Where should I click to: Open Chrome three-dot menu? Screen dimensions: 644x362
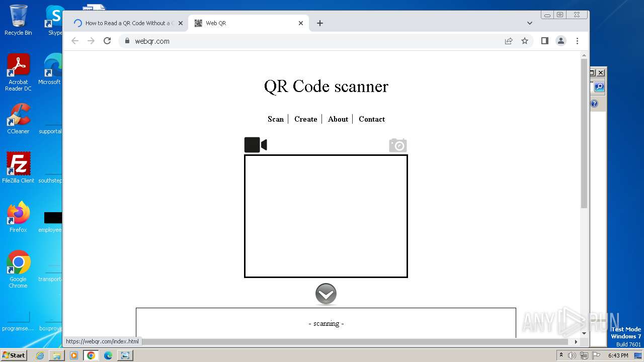(577, 41)
